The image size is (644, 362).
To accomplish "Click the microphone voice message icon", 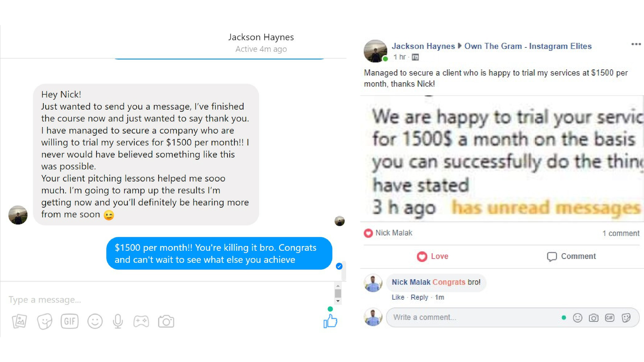I will [118, 321].
